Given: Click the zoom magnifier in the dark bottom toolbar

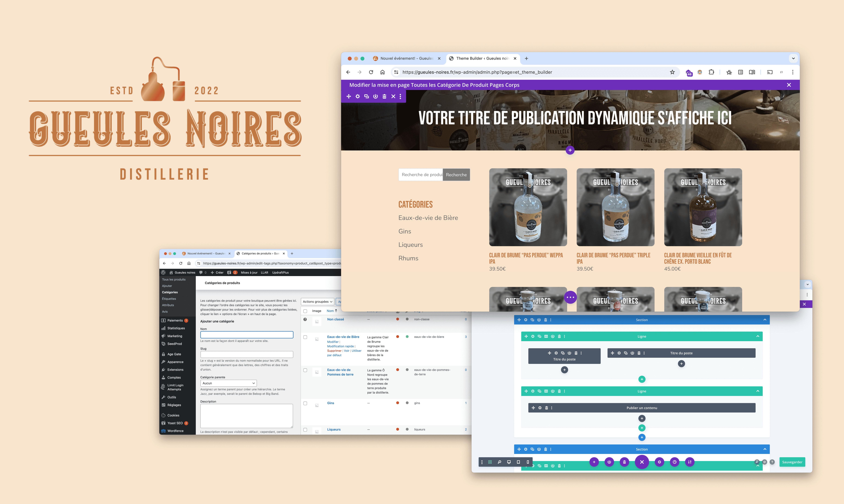Looking at the screenshot, I should tap(499, 462).
